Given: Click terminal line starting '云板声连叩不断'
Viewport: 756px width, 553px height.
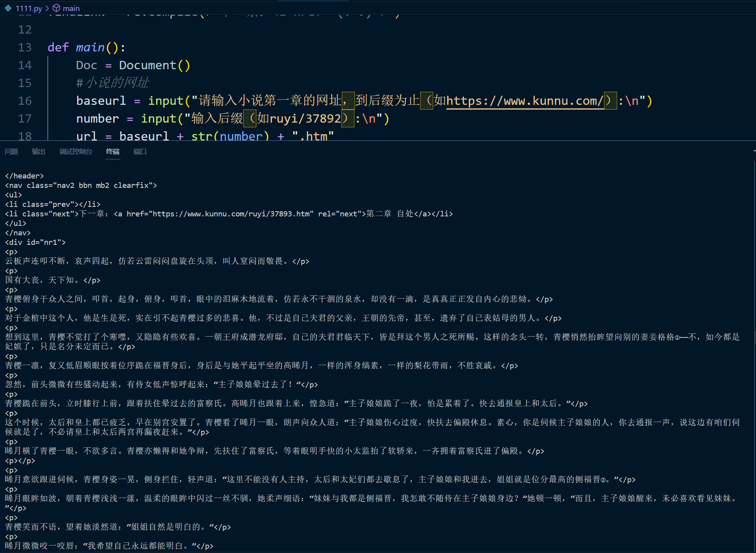Looking at the screenshot, I should [x=157, y=261].
